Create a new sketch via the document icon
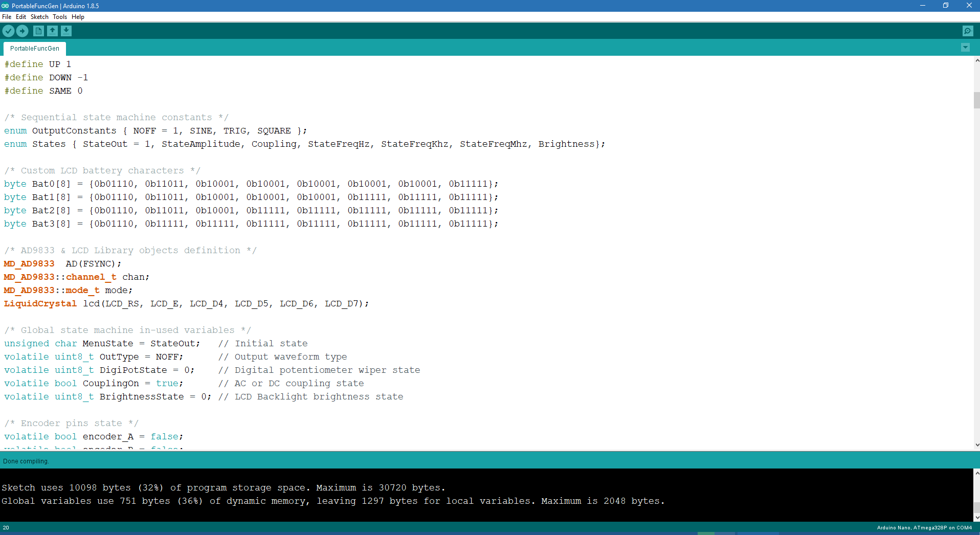980x535 pixels. (x=38, y=31)
